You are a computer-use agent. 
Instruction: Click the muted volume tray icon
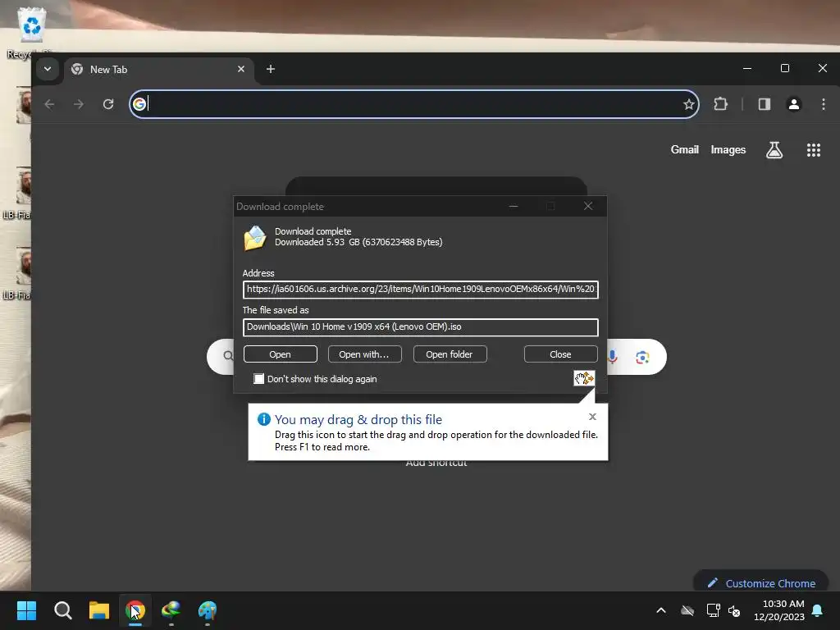click(734, 610)
